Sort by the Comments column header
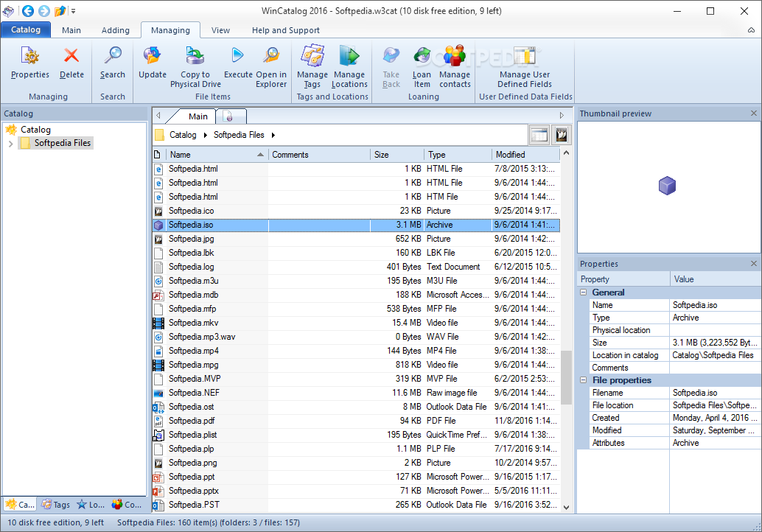This screenshot has height=532, width=762. [319, 155]
